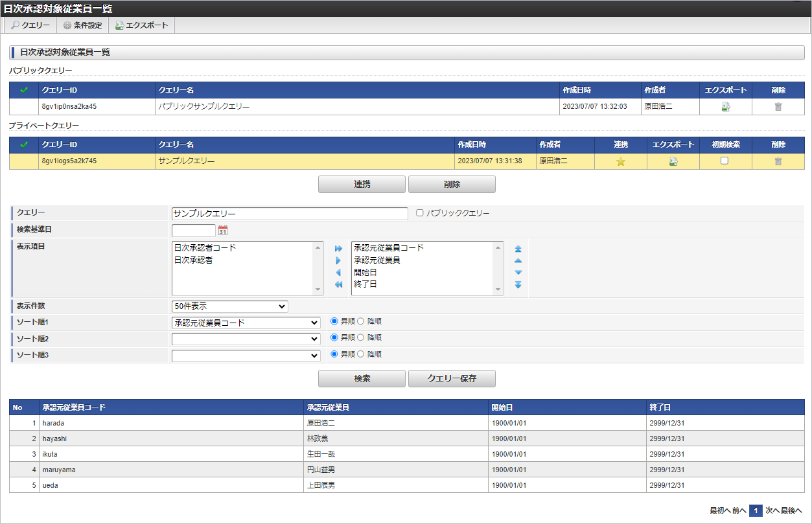This screenshot has height=524, width=812.
Task: Open the ソート順1 dropdown
Action: (246, 323)
